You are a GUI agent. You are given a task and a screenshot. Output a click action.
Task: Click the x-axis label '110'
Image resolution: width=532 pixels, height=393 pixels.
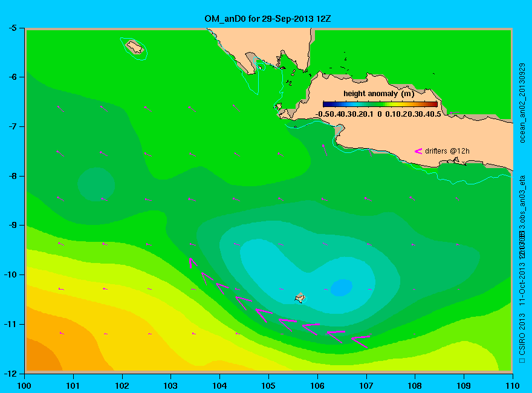513,386
